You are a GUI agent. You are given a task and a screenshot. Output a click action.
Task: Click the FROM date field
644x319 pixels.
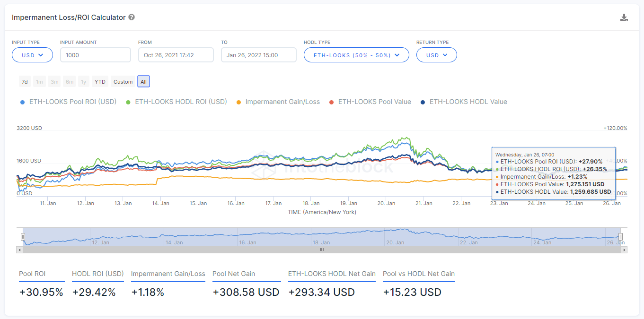176,55
